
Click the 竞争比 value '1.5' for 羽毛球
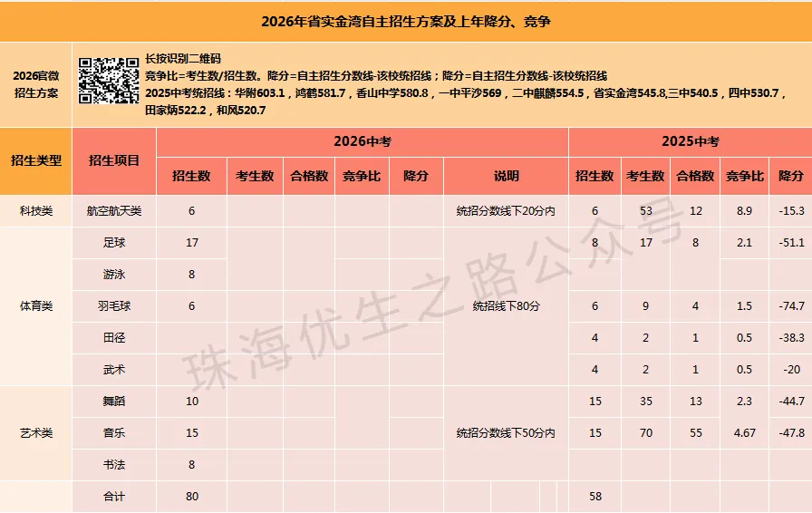coord(745,306)
